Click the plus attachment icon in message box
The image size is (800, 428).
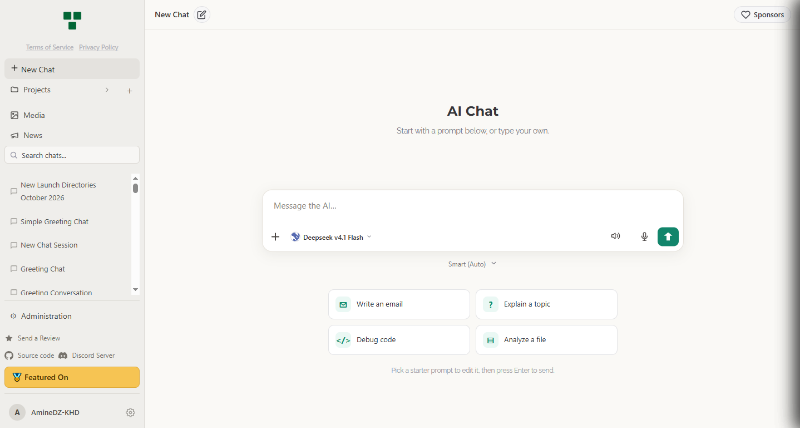tap(276, 237)
